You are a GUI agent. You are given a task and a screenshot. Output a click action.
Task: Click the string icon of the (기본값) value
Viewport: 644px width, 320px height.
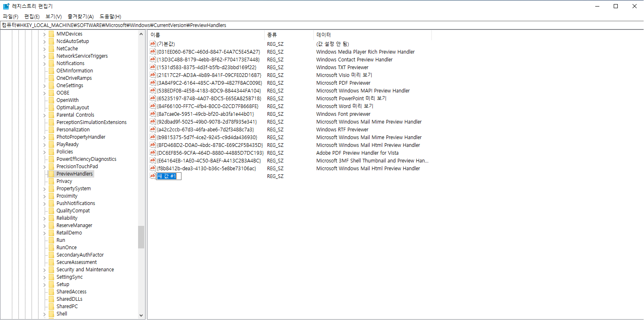[153, 44]
